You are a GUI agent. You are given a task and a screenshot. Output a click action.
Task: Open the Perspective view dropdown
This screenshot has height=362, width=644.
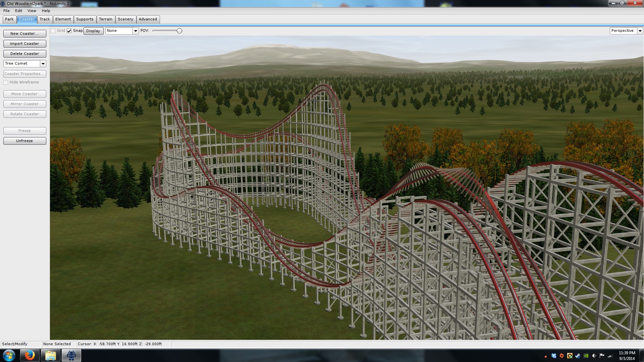(640, 31)
